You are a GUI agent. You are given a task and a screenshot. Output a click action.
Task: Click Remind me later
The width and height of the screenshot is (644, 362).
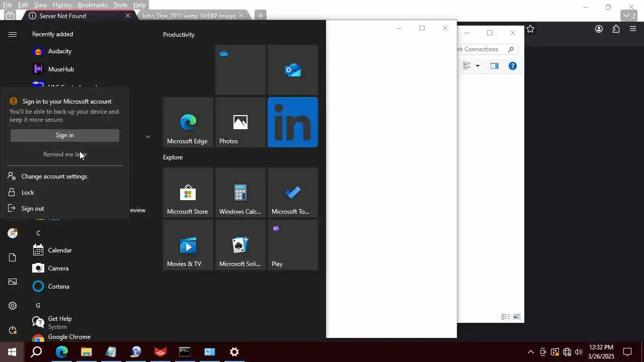coord(65,154)
